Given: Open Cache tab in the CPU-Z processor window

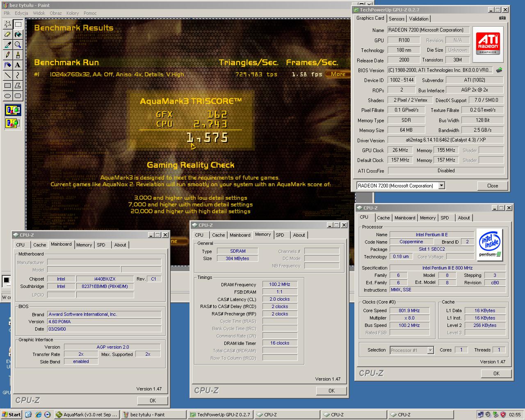Looking at the screenshot, I should point(383,218).
